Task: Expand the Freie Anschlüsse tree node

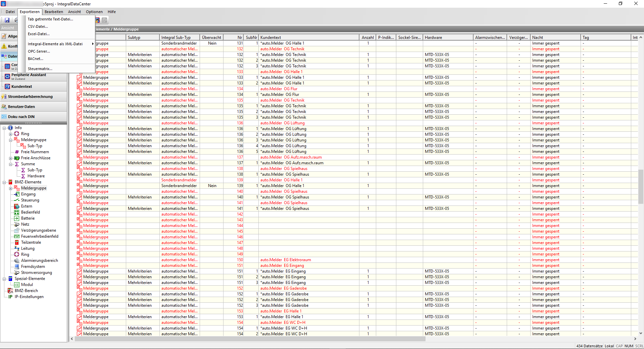Action: tap(11, 158)
